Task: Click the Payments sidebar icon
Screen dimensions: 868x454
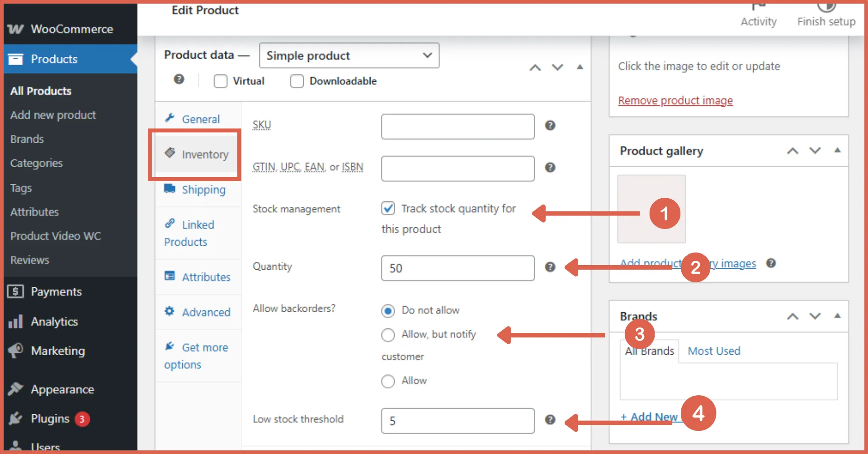Action: point(16,291)
